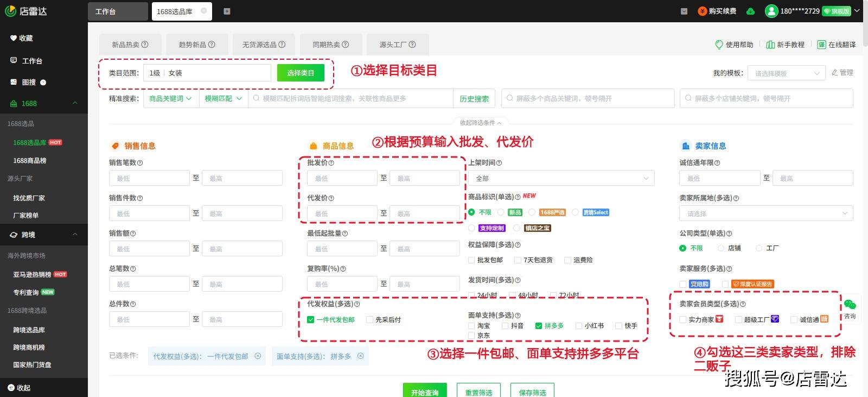
Task: Collapse the 跨境 sidebar section
Action: tap(75, 235)
